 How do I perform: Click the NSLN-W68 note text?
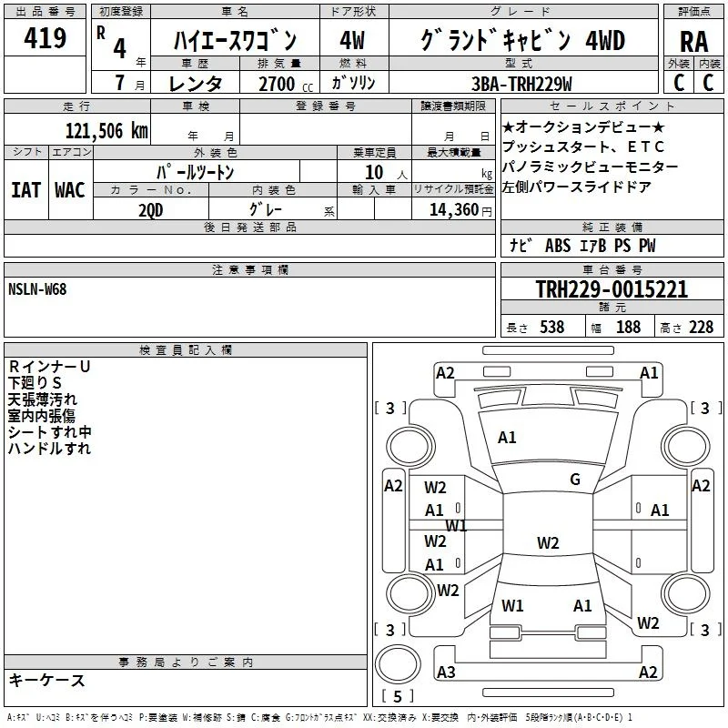pyautogui.click(x=37, y=289)
